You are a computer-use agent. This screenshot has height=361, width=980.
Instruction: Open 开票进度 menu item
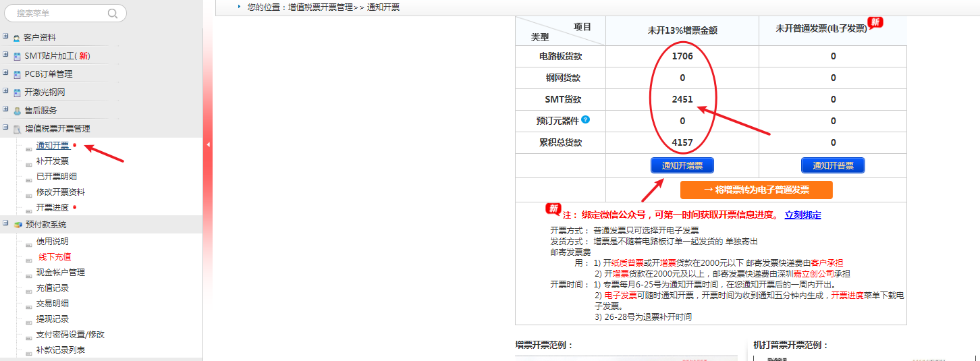pyautogui.click(x=52, y=208)
